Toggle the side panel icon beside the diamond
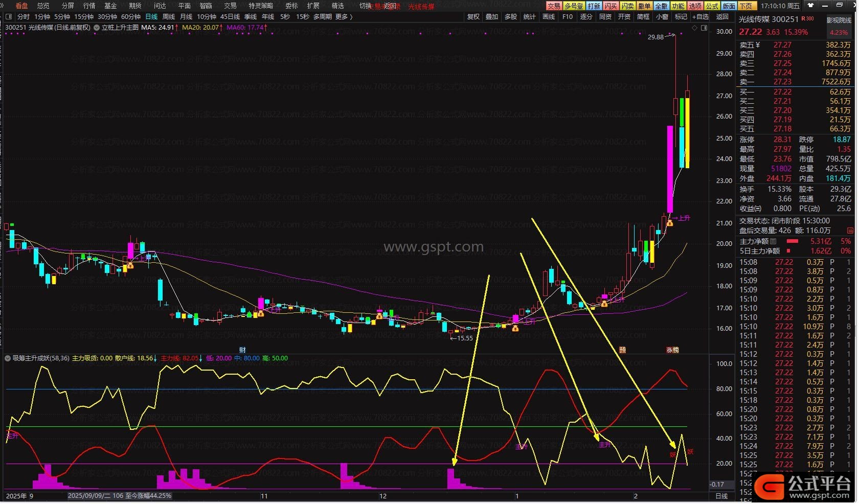This screenshot has width=859, height=504. [x=704, y=28]
